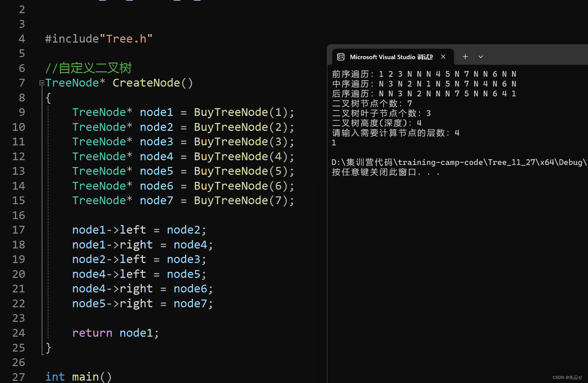Click node6 declaration on line 14
This screenshot has height=383, width=588.
click(x=156, y=186)
